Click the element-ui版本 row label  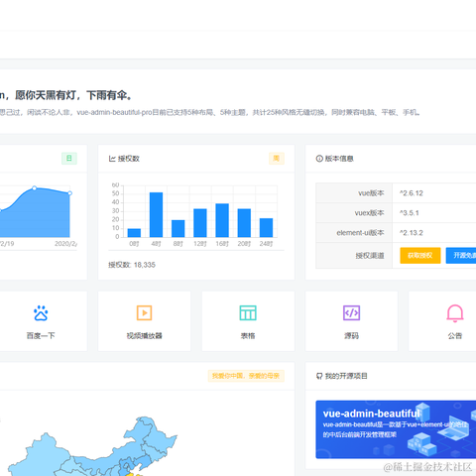pyautogui.click(x=360, y=233)
